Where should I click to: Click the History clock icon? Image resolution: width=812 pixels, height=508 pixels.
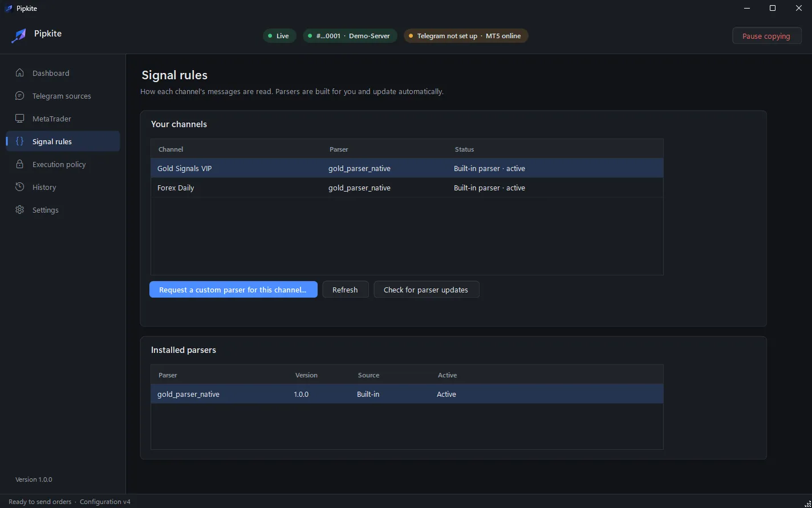point(20,187)
